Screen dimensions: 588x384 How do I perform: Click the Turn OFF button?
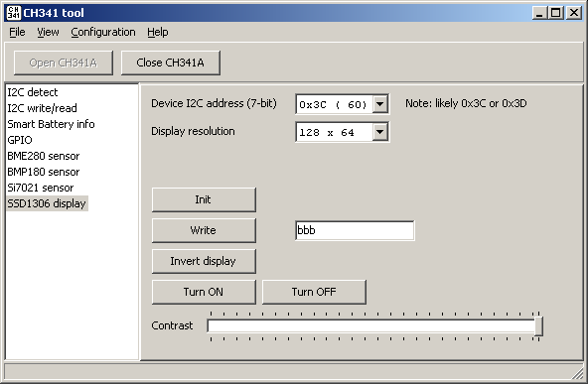(314, 292)
